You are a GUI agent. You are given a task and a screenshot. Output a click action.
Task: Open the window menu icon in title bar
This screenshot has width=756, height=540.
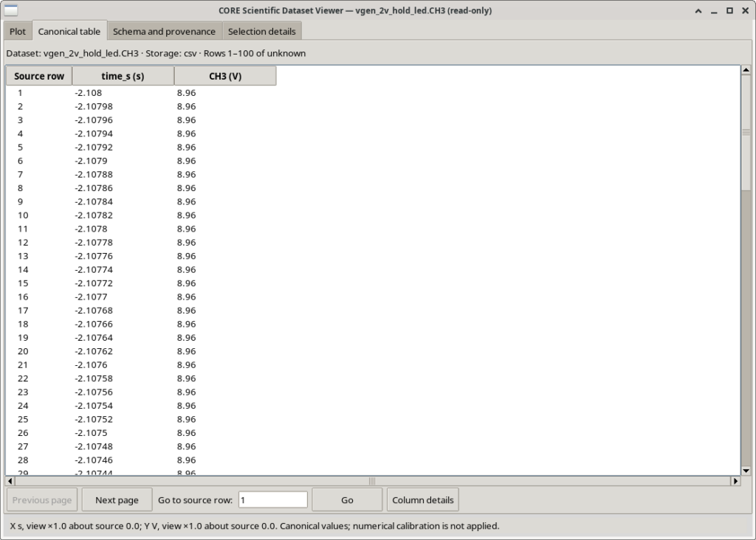pos(10,10)
